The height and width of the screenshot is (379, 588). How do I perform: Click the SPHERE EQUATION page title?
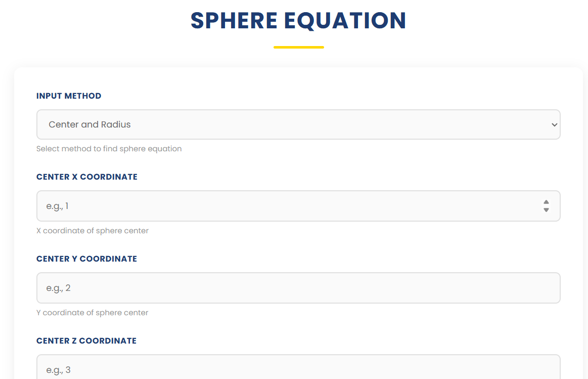click(298, 21)
